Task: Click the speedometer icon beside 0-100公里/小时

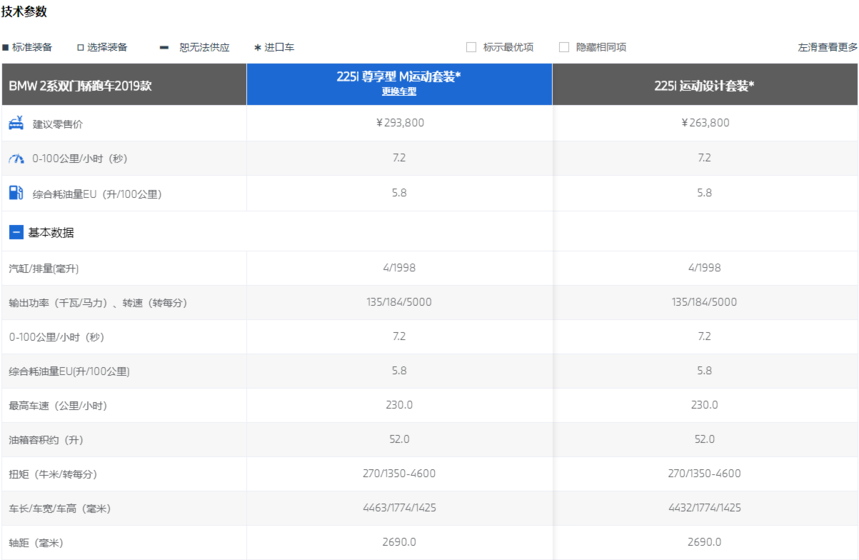Action: 16,158
